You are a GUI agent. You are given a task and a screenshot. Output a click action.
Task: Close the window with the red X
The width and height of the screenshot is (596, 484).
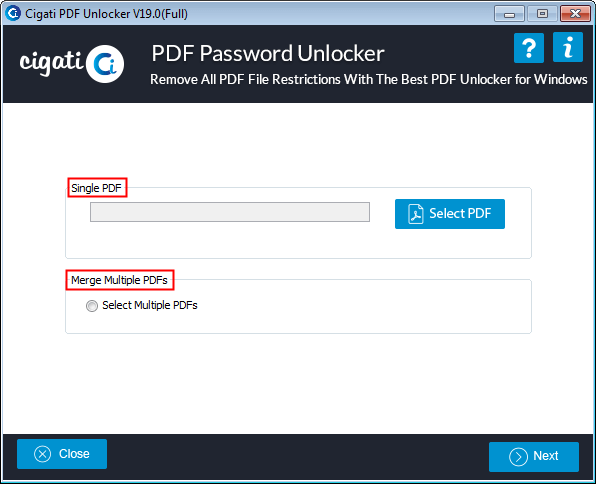coord(575,14)
